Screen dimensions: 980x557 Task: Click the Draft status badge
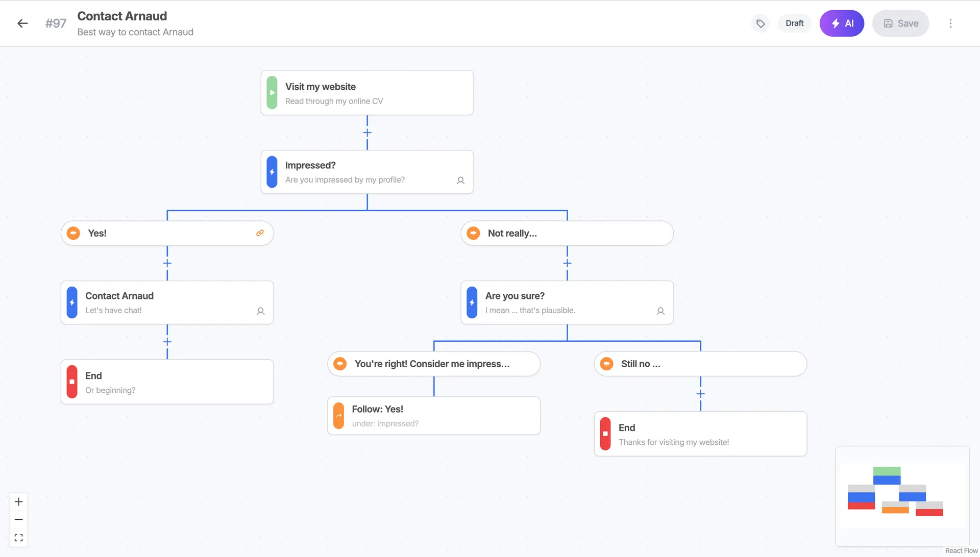point(795,23)
